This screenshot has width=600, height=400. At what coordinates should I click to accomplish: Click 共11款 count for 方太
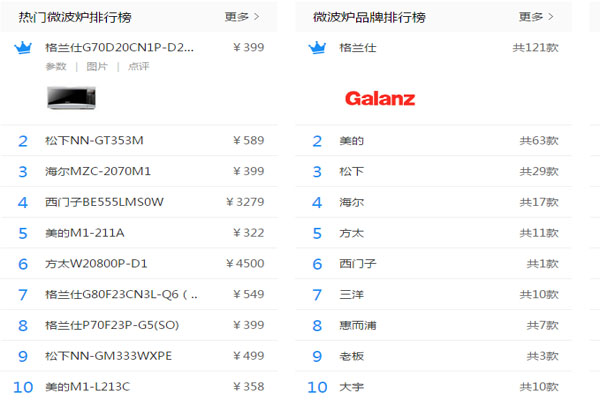539,233
